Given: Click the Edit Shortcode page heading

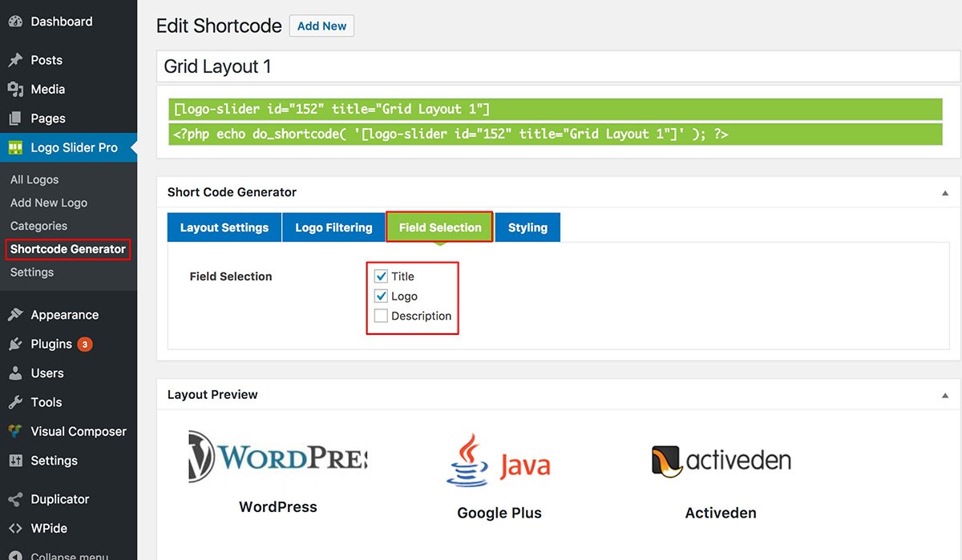Looking at the screenshot, I should (219, 26).
